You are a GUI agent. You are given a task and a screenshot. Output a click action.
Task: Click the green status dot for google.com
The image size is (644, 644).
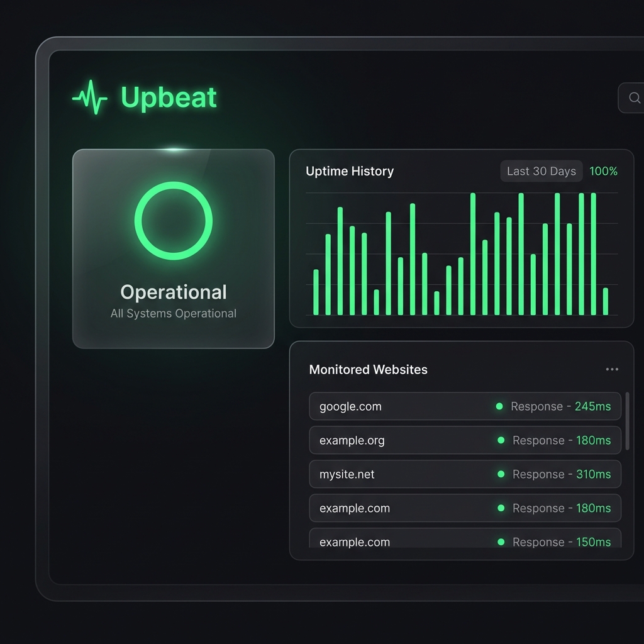point(499,406)
